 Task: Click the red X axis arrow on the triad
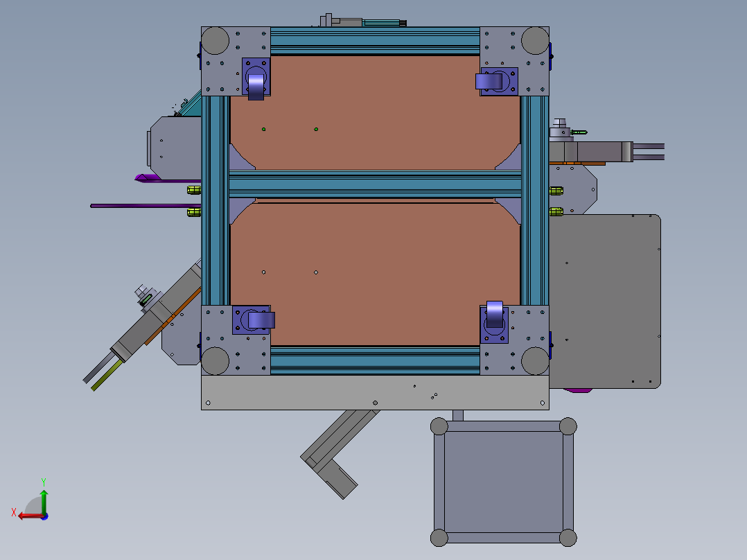[26, 515]
